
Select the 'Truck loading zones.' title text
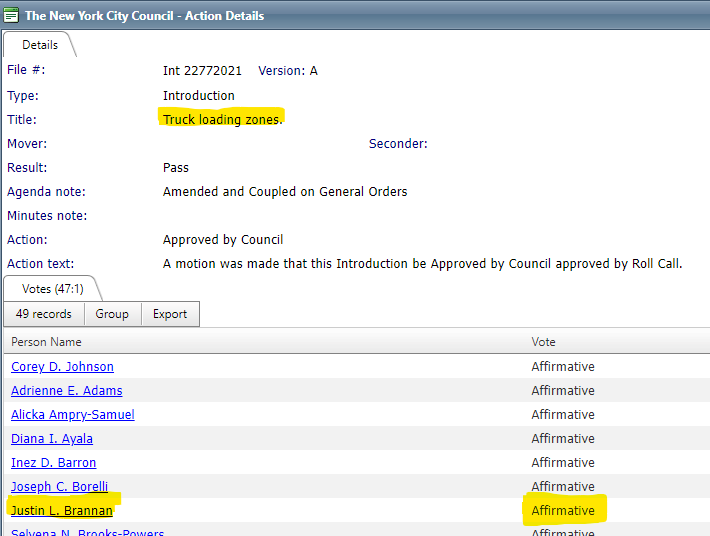pyautogui.click(x=222, y=120)
